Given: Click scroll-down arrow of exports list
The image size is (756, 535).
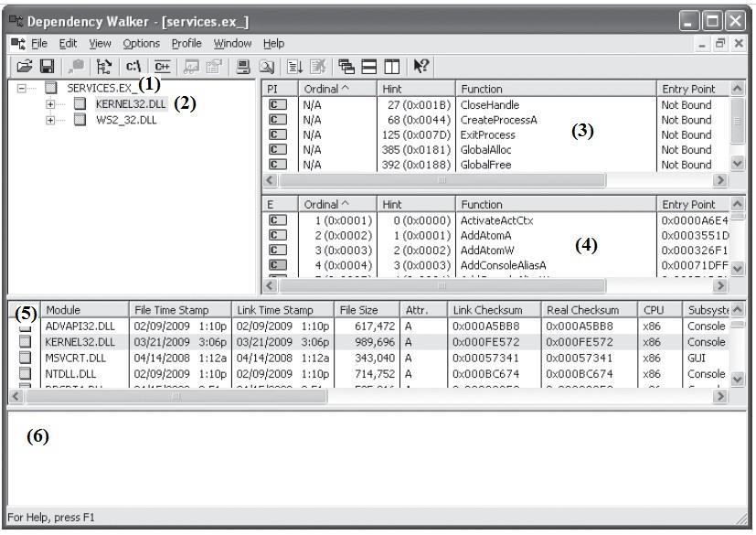Looking at the screenshot, I should [x=737, y=269].
